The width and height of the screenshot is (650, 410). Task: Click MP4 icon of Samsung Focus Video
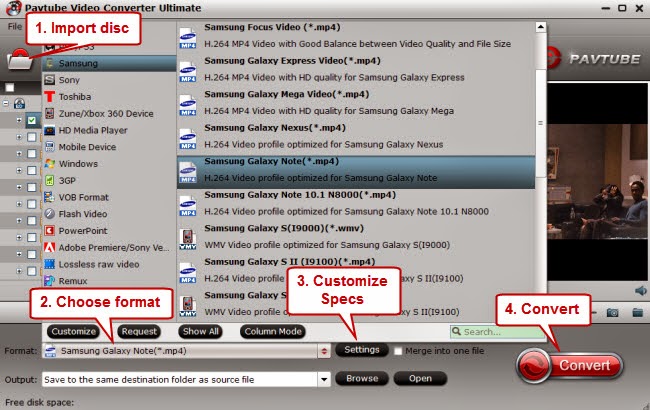188,39
